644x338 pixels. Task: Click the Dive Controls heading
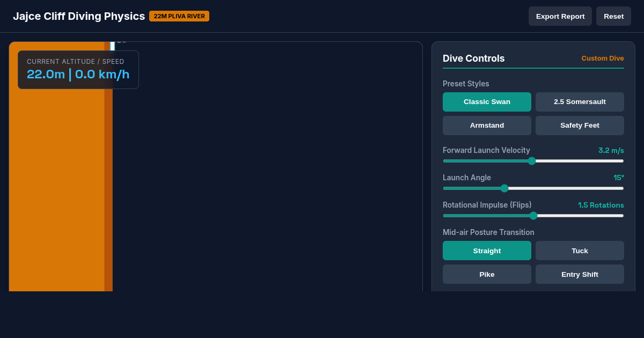tap(474, 58)
